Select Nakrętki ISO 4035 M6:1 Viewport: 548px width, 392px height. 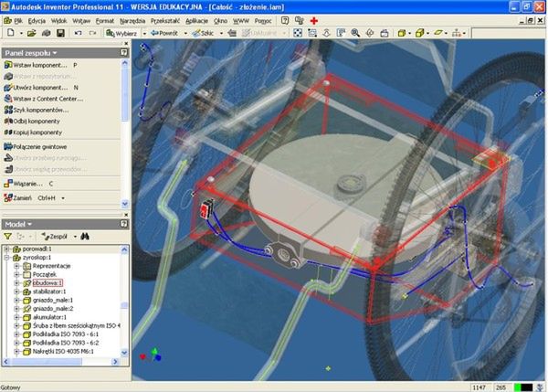pos(63,351)
